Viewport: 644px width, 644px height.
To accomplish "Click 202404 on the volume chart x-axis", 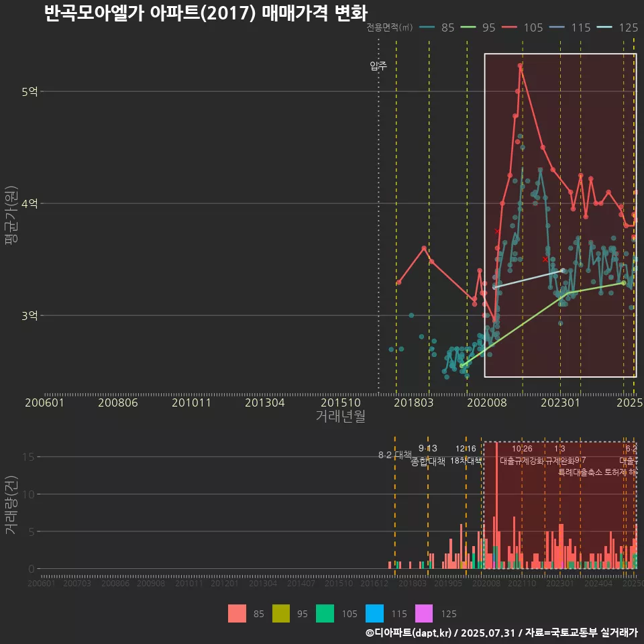I will [598, 583].
